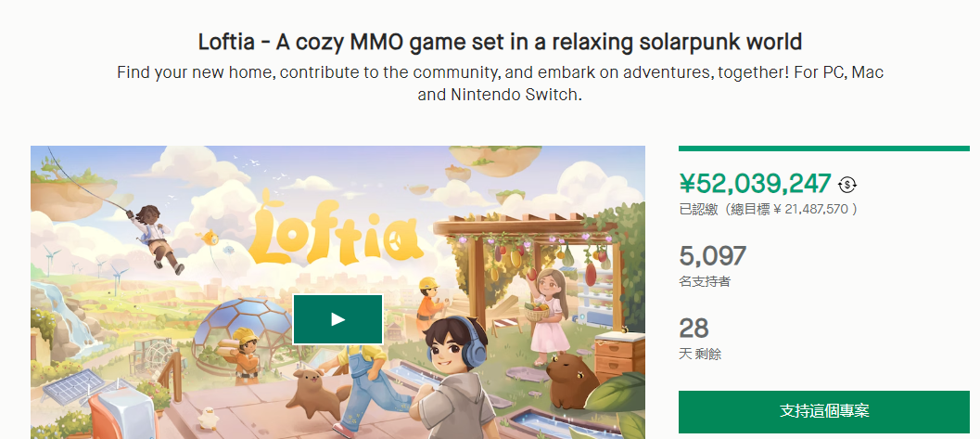Click the project subtitle about PC, Mac, Switch
This screenshot has width=980, height=439.
coord(500,84)
